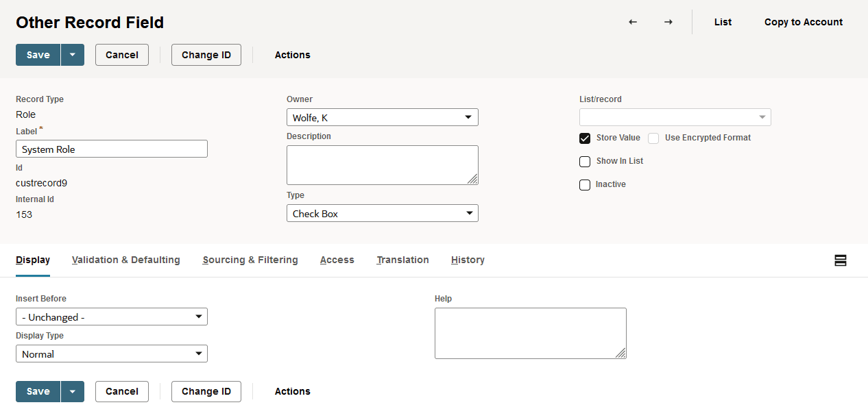
Task: Click the top Cancel button
Action: pos(122,55)
